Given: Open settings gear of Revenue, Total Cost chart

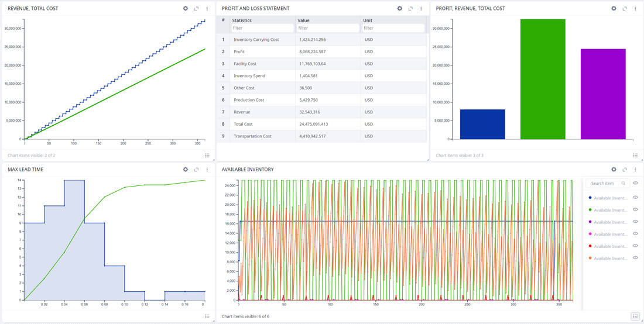Looking at the screenshot, I should pyautogui.click(x=185, y=8).
